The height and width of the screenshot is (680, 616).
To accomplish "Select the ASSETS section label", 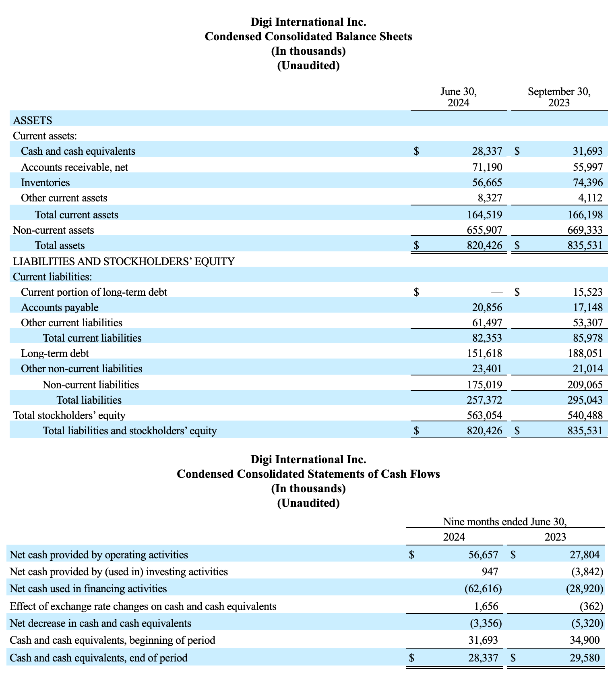I will click(33, 120).
